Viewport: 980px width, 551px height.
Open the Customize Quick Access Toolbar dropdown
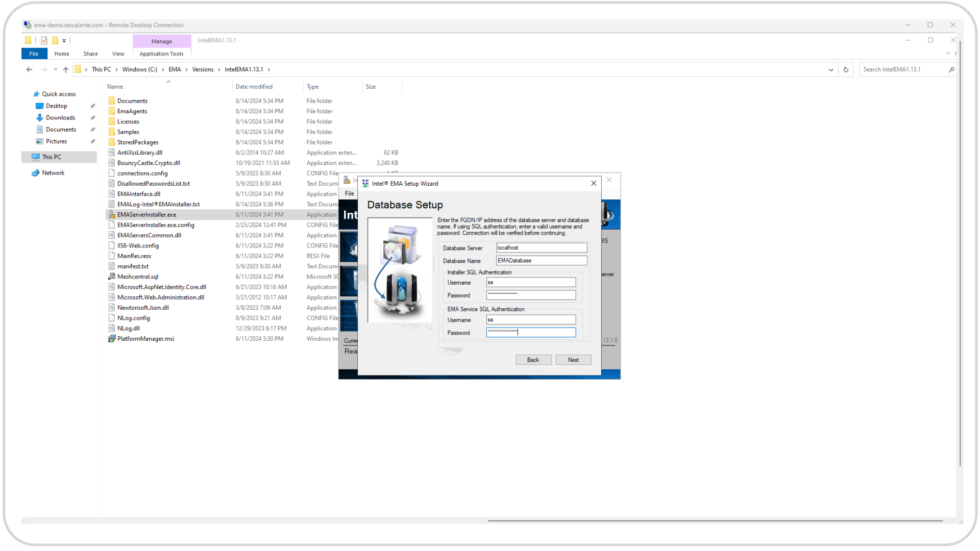point(64,41)
